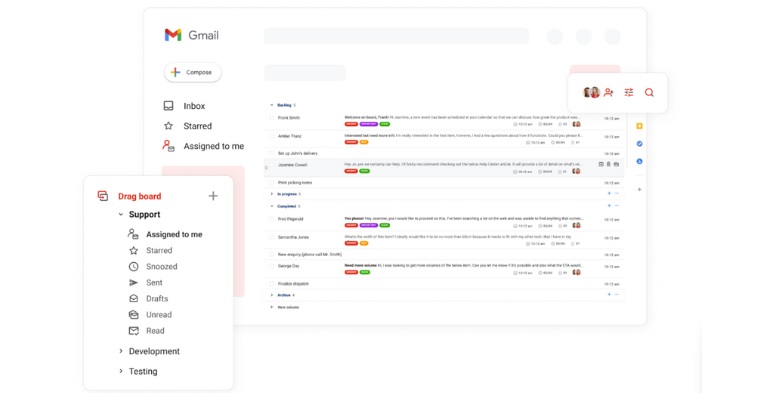Open Starred in the Gmail sidebar
The image size is (760, 400).
tap(188, 126)
